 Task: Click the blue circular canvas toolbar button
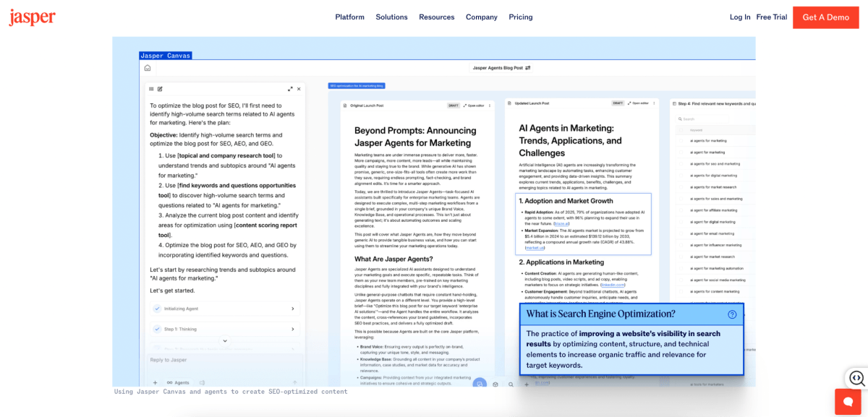(x=480, y=384)
